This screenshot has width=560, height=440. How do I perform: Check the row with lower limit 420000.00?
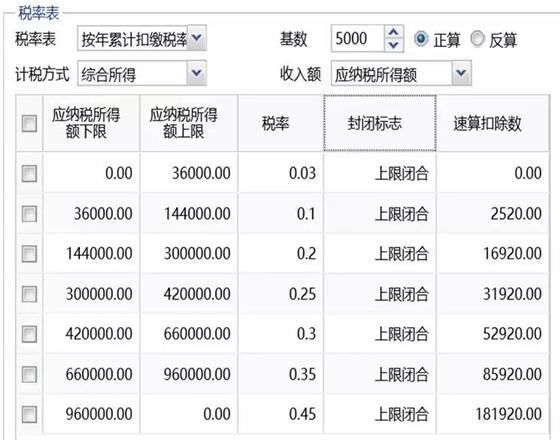(29, 334)
